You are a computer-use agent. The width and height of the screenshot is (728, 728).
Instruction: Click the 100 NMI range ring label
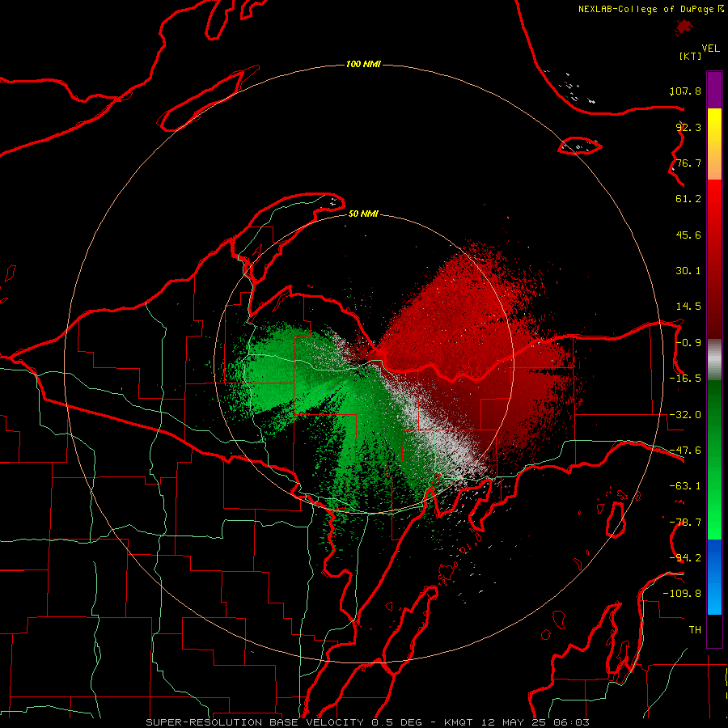click(x=363, y=64)
